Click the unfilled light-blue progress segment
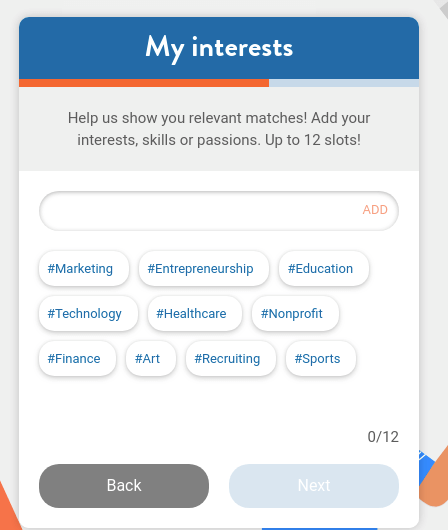Image resolution: width=448 pixels, height=530 pixels. click(x=344, y=83)
